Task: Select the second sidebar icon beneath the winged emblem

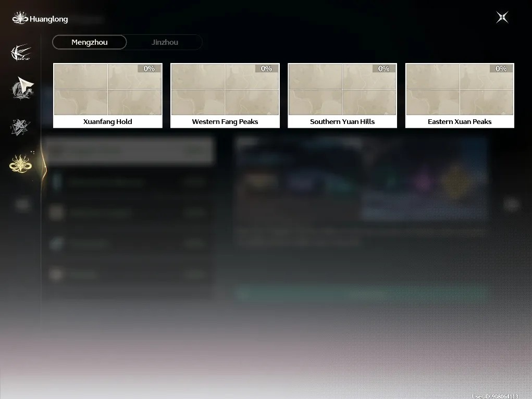Action: 22,88
